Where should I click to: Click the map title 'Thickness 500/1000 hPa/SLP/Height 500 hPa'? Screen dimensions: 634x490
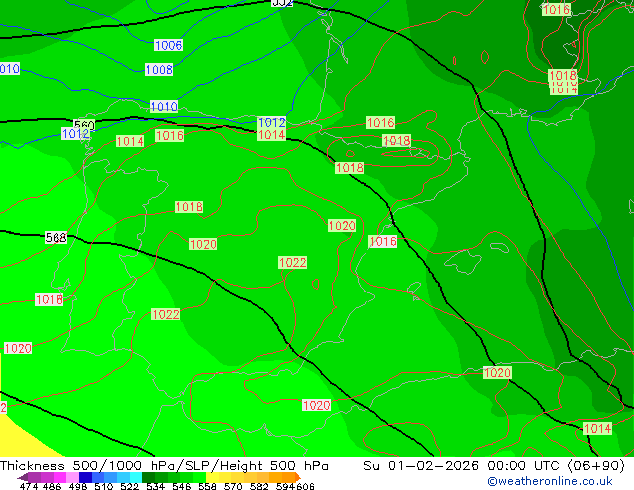click(164, 466)
